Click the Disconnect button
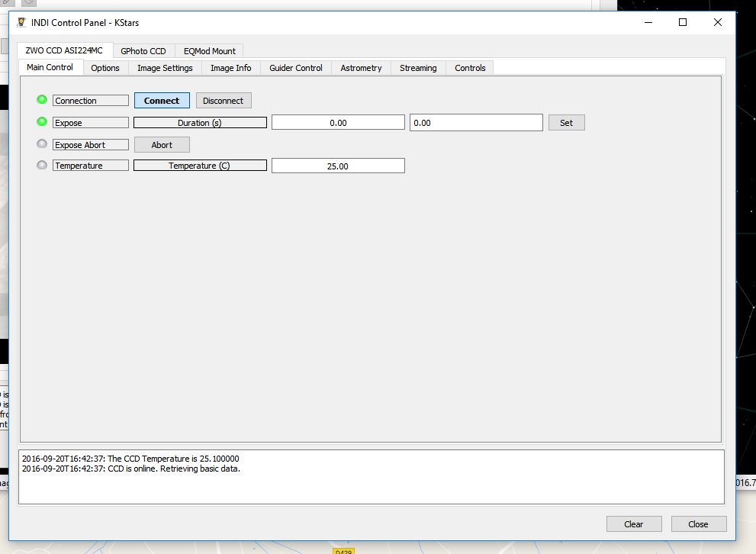 [x=224, y=100]
